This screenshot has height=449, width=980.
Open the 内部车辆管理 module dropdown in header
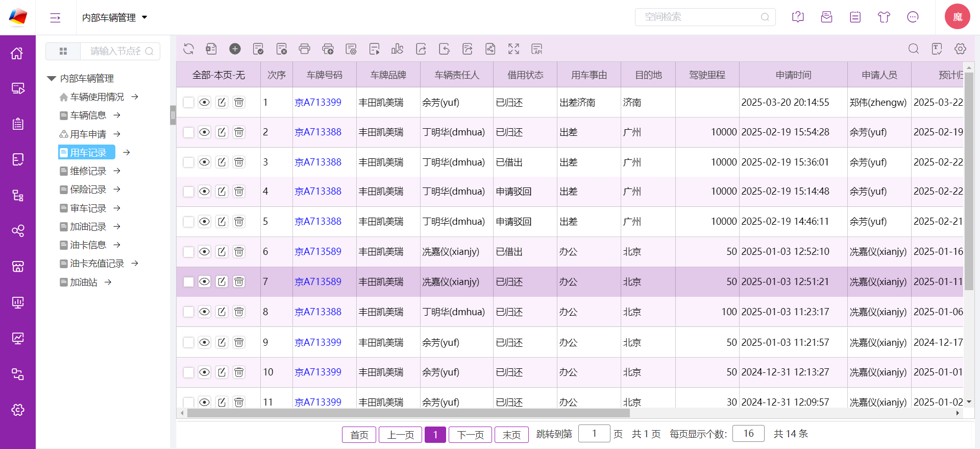click(x=115, y=17)
